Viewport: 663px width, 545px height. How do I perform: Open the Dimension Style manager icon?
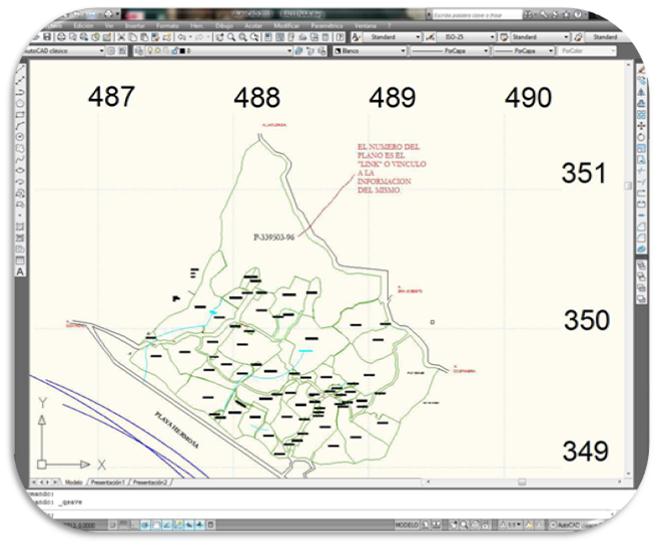pos(430,37)
